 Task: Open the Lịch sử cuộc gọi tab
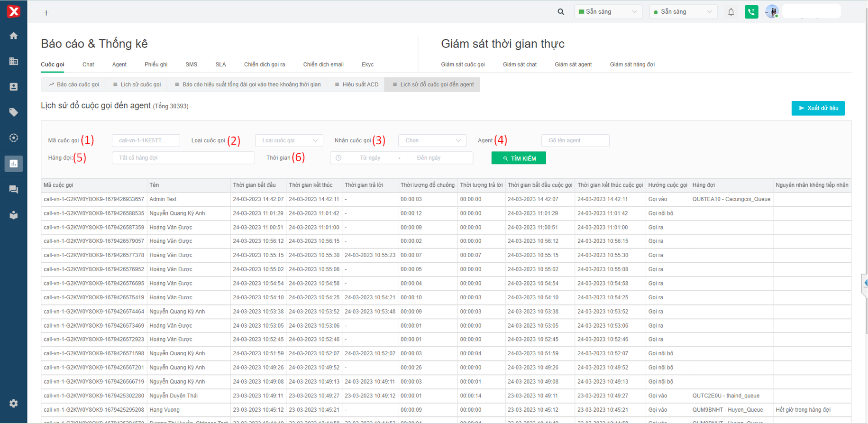coord(137,84)
